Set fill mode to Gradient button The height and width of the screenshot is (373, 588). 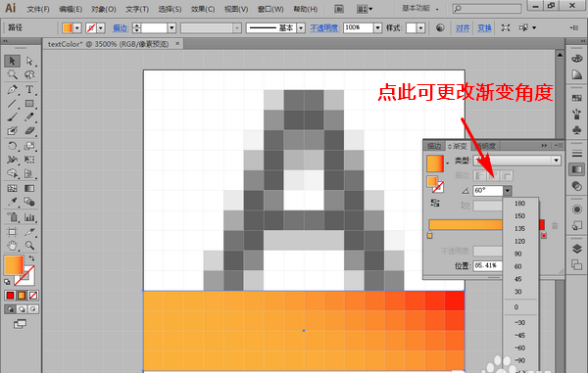(x=22, y=296)
